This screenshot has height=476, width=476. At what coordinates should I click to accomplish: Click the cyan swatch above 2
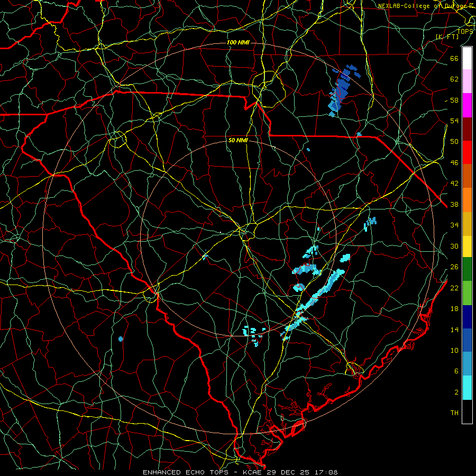(x=467, y=388)
